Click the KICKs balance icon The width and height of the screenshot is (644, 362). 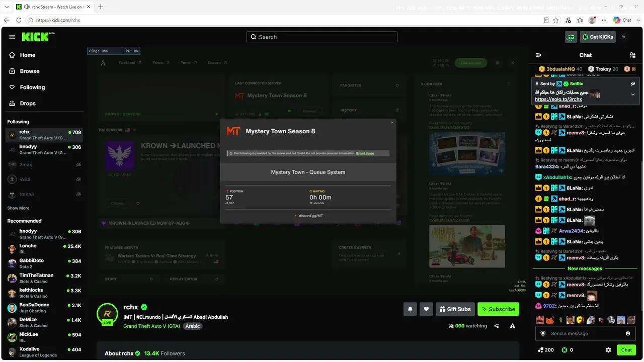click(x=565, y=350)
